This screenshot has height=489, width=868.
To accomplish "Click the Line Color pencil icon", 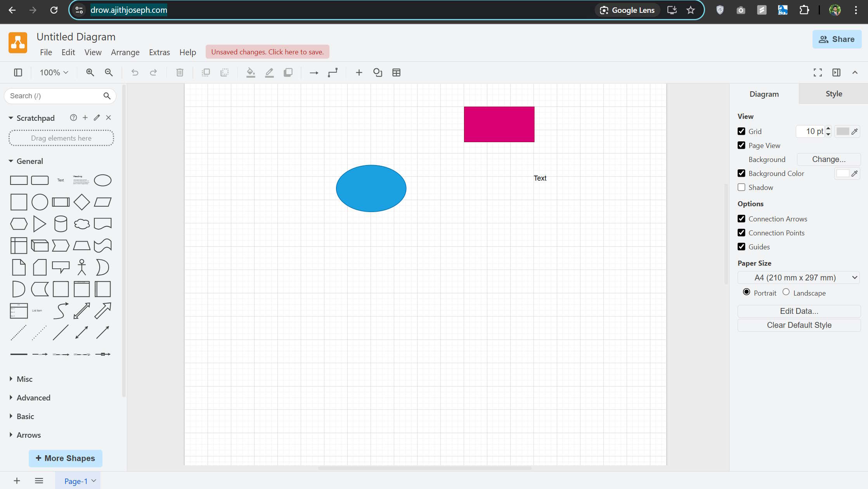I will pos(269,73).
